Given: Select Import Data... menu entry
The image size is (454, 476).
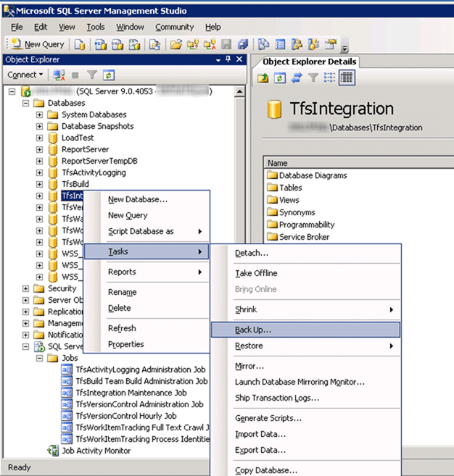Looking at the screenshot, I should 306,435.
